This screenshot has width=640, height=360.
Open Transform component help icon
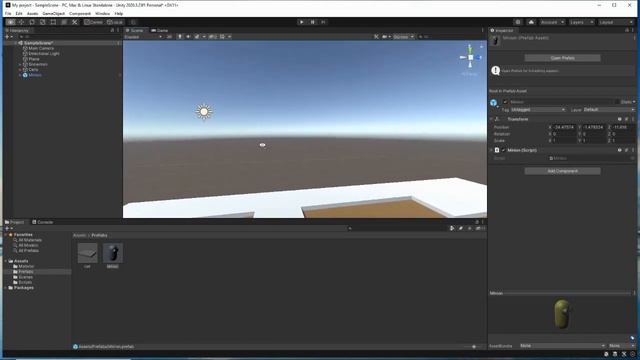[x=620, y=119]
